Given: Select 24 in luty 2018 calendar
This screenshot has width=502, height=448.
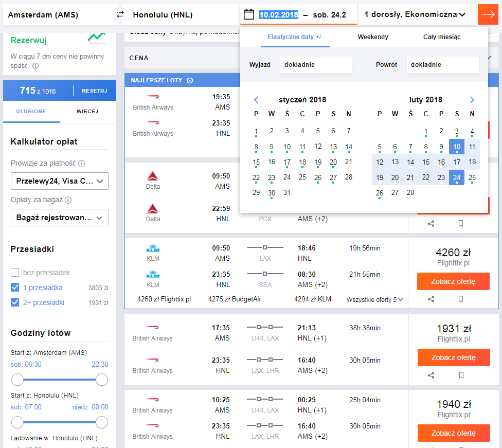Looking at the screenshot, I should 457,177.
